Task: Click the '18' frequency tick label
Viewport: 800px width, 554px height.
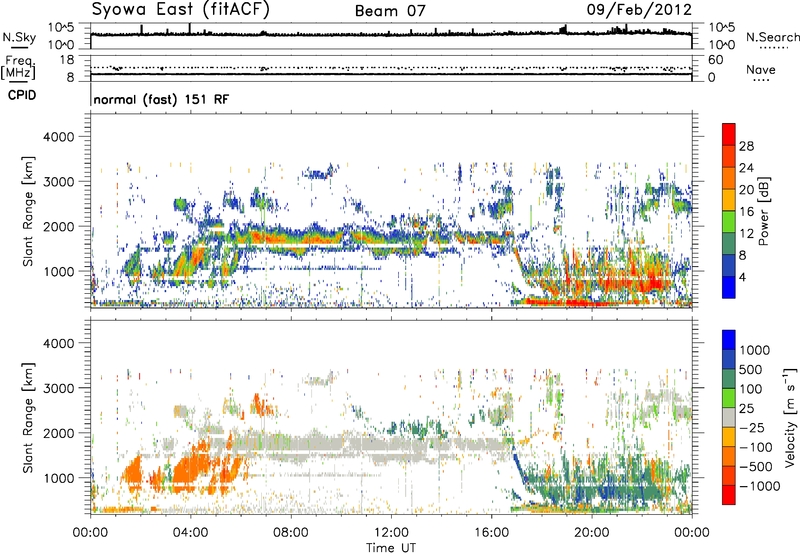Action: [67, 60]
